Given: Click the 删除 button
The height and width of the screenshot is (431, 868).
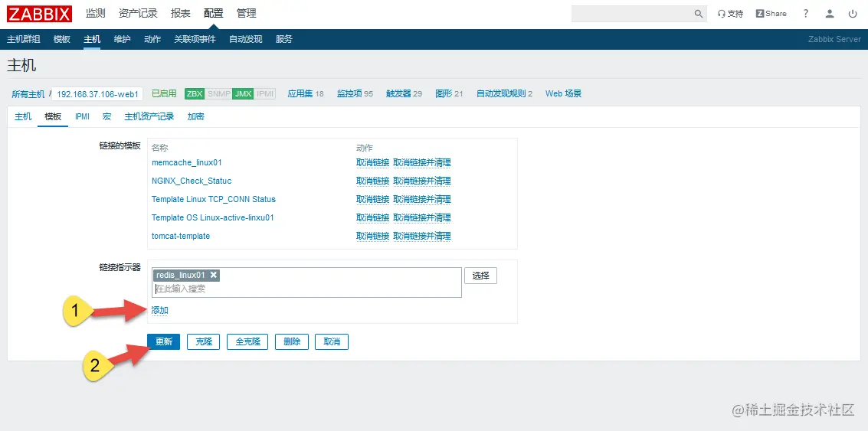Looking at the screenshot, I should pyautogui.click(x=292, y=342).
